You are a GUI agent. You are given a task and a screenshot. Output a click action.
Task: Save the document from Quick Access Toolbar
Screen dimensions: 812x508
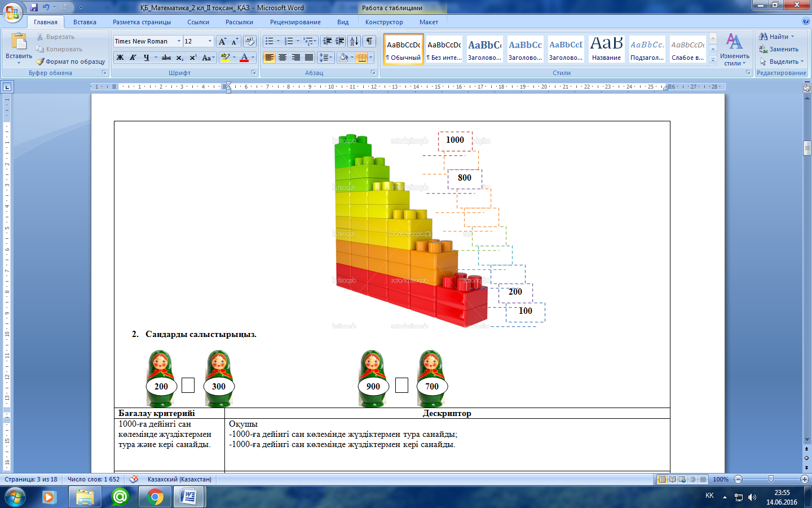coord(34,7)
